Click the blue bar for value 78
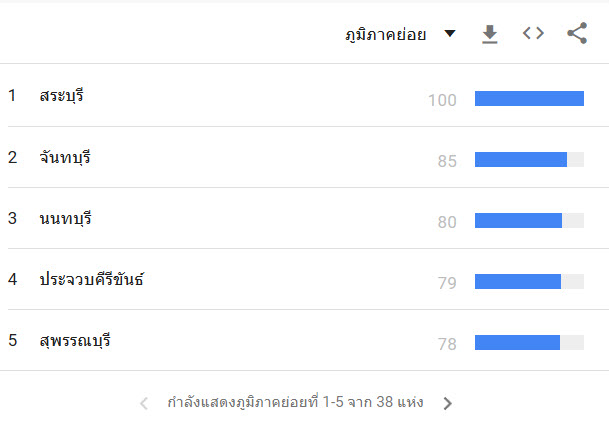 pos(517,342)
